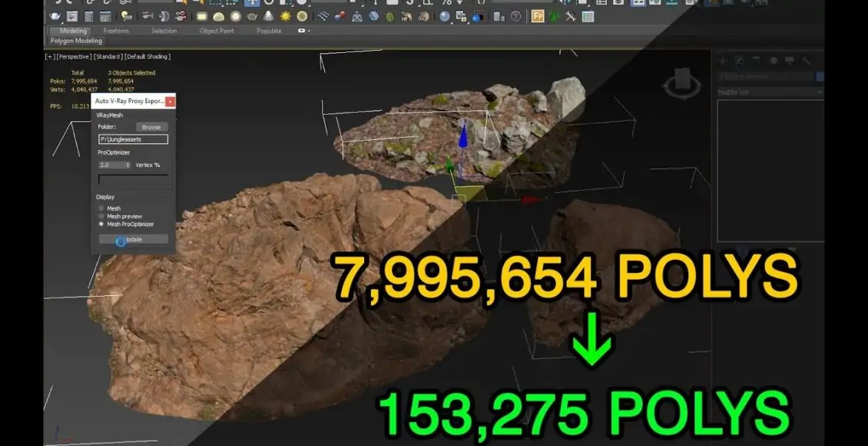This screenshot has width=868, height=446.
Task: Click the folder path input field
Action: tap(133, 139)
